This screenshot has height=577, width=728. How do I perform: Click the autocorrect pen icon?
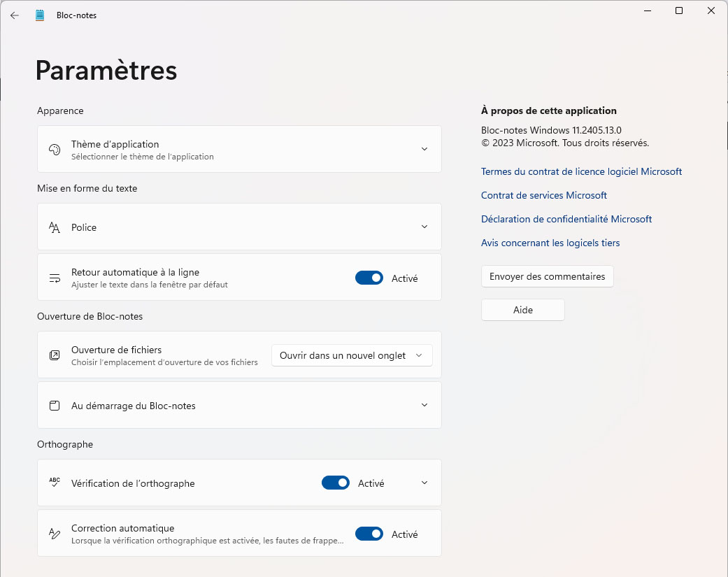coord(55,534)
